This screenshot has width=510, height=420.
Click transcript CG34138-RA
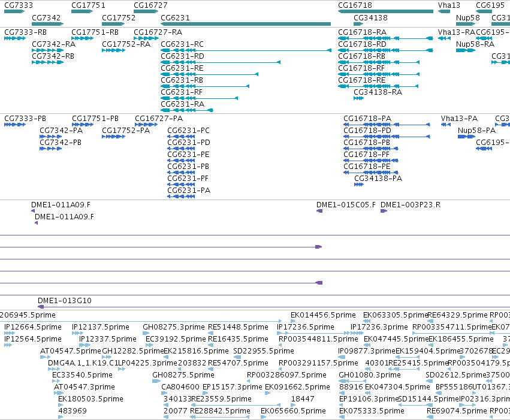click(x=378, y=92)
